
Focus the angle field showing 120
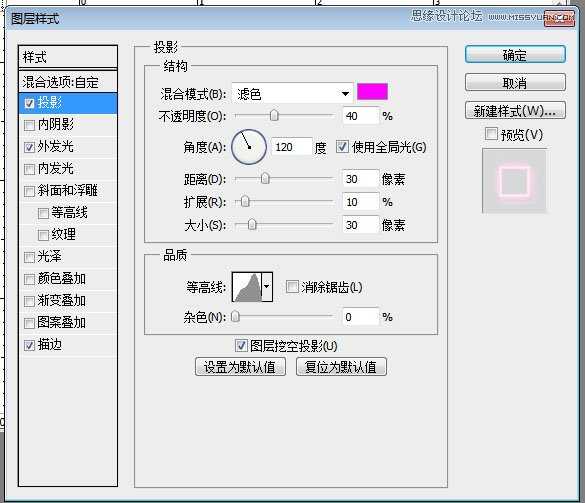pos(292,147)
